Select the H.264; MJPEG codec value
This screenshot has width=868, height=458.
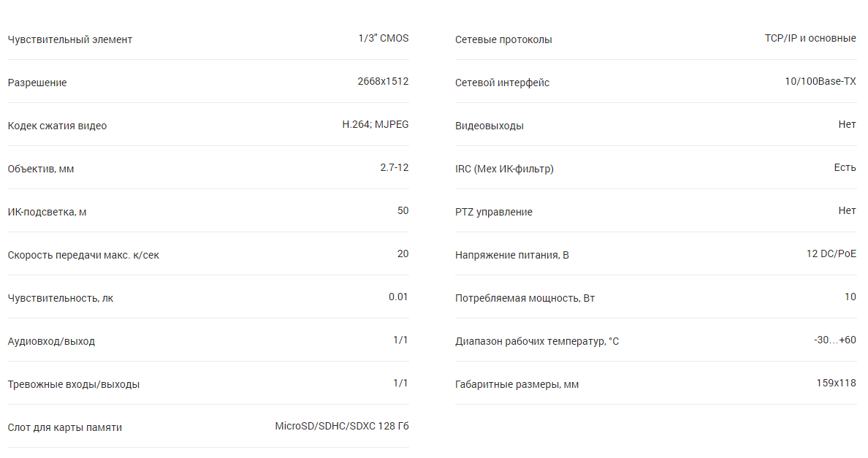tap(376, 124)
